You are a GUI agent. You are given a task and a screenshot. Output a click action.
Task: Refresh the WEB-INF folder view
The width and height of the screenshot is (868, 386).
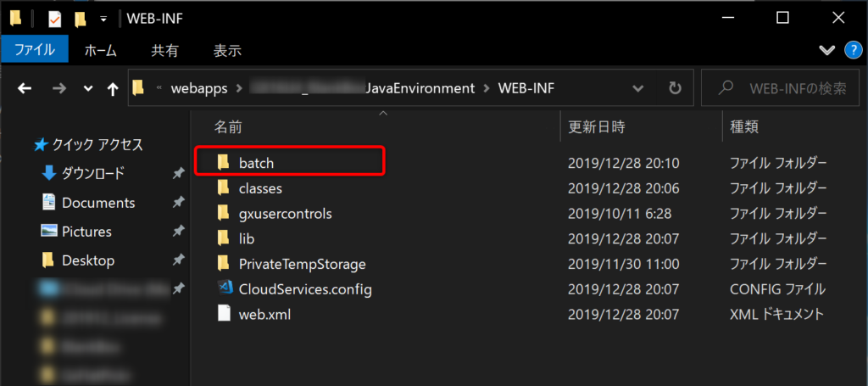pos(674,88)
